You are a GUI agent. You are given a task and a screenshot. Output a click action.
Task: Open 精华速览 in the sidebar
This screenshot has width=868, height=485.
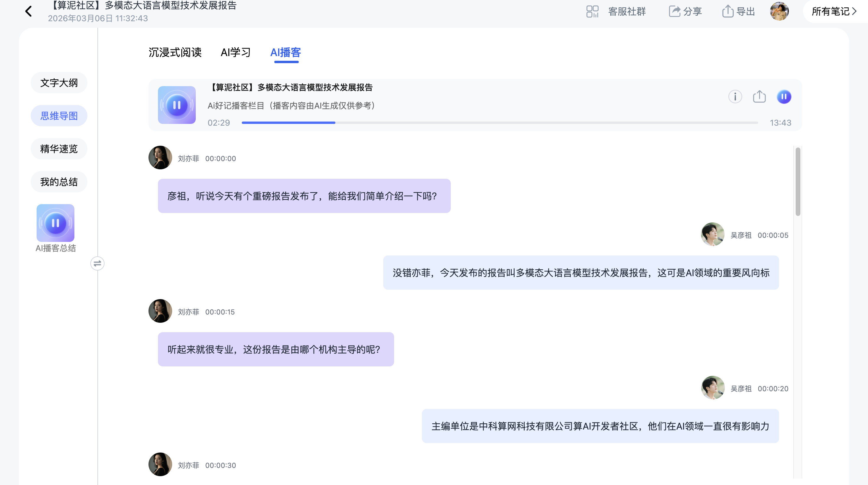[59, 149]
